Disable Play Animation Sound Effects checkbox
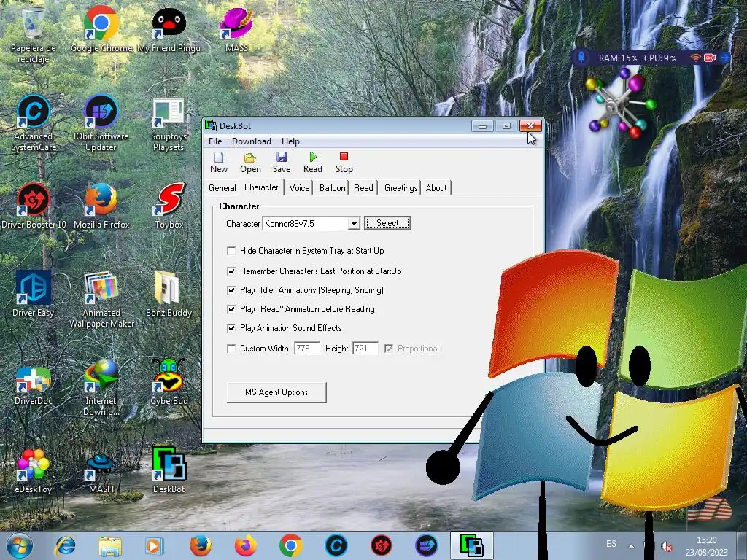 (x=231, y=328)
